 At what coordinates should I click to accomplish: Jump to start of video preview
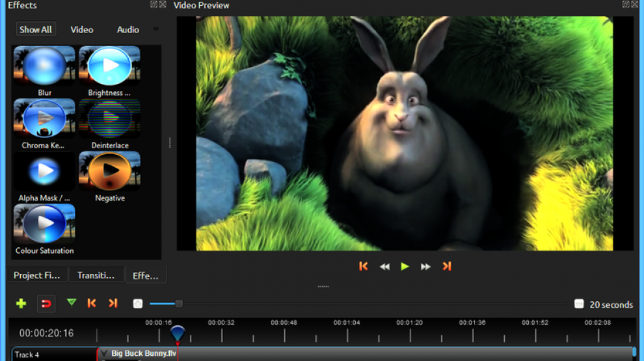(x=364, y=267)
